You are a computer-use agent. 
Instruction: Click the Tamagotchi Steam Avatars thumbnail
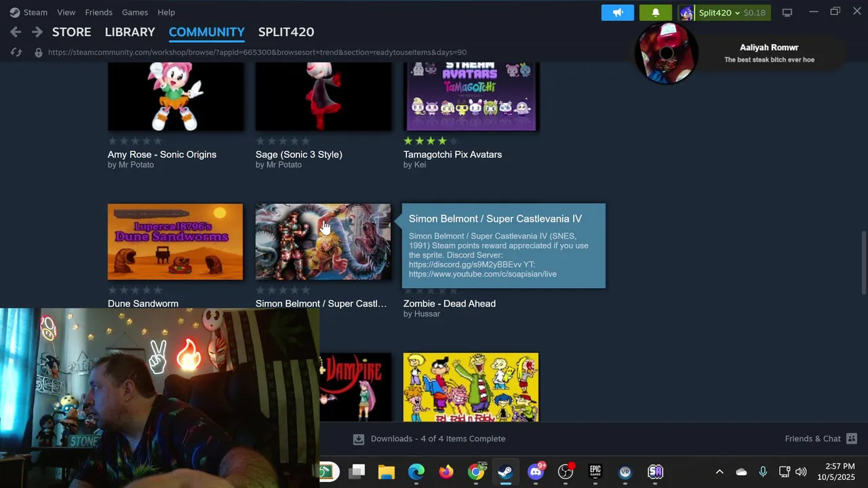click(x=471, y=96)
